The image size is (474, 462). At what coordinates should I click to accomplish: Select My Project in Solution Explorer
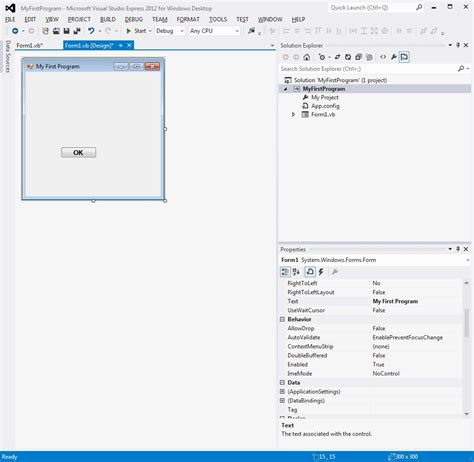tap(325, 97)
